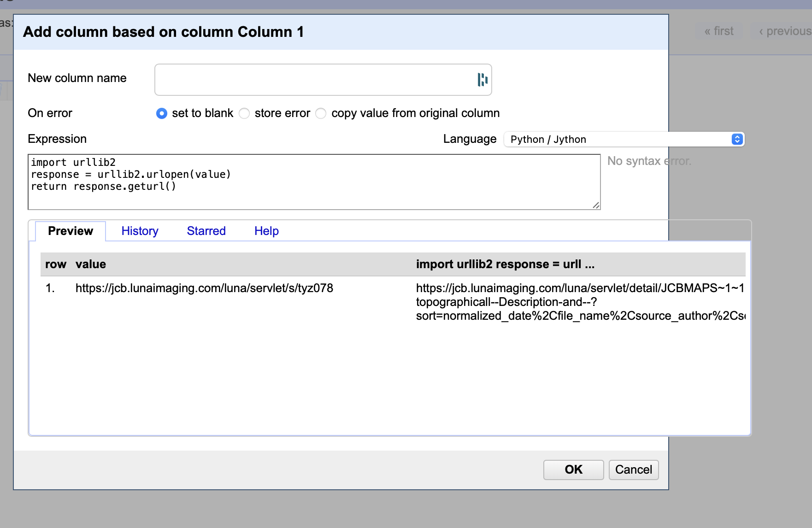Go to the ‹ previous page link
The image size is (812, 528).
pyautogui.click(x=785, y=31)
